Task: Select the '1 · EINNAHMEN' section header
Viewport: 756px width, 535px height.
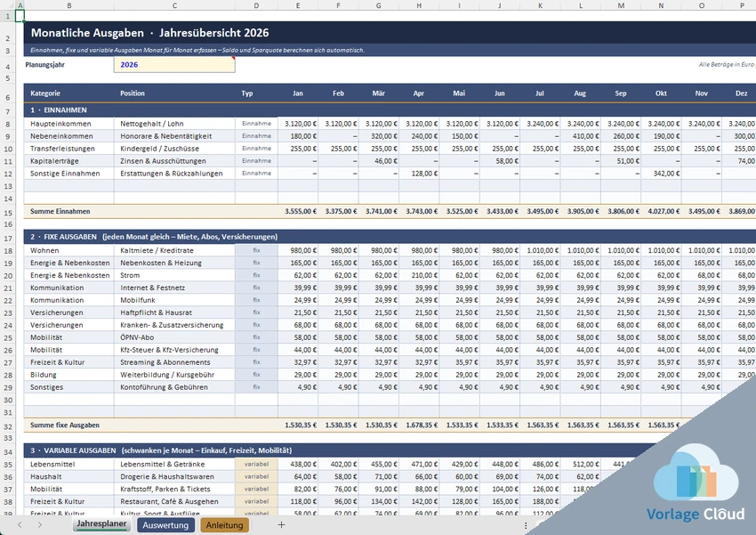Action: coord(390,110)
